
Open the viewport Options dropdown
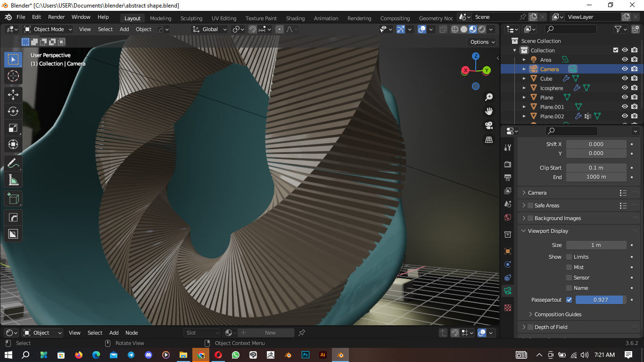(x=483, y=42)
